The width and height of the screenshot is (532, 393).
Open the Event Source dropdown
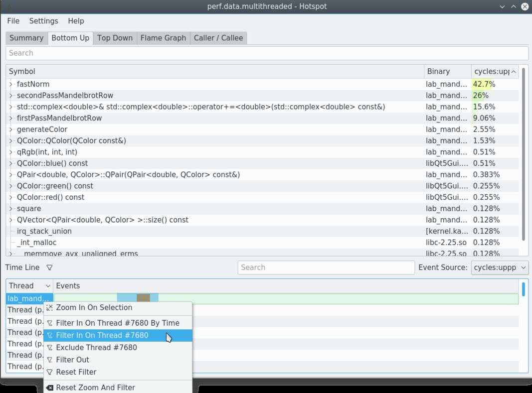[x=500, y=267]
